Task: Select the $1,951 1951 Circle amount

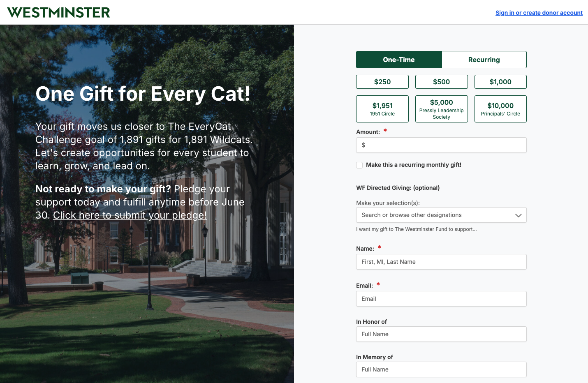Action: pyautogui.click(x=382, y=109)
